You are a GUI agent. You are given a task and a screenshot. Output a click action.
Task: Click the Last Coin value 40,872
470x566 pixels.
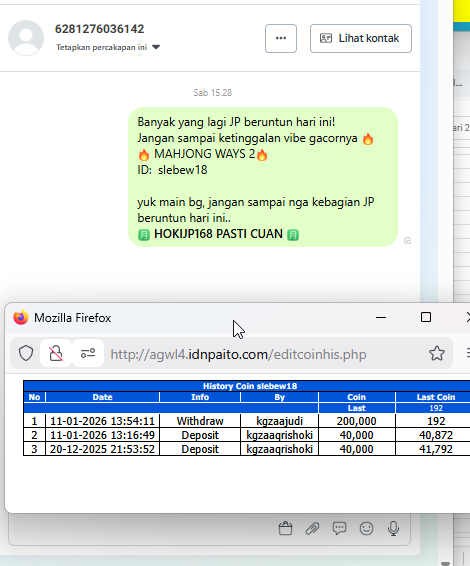click(436, 435)
